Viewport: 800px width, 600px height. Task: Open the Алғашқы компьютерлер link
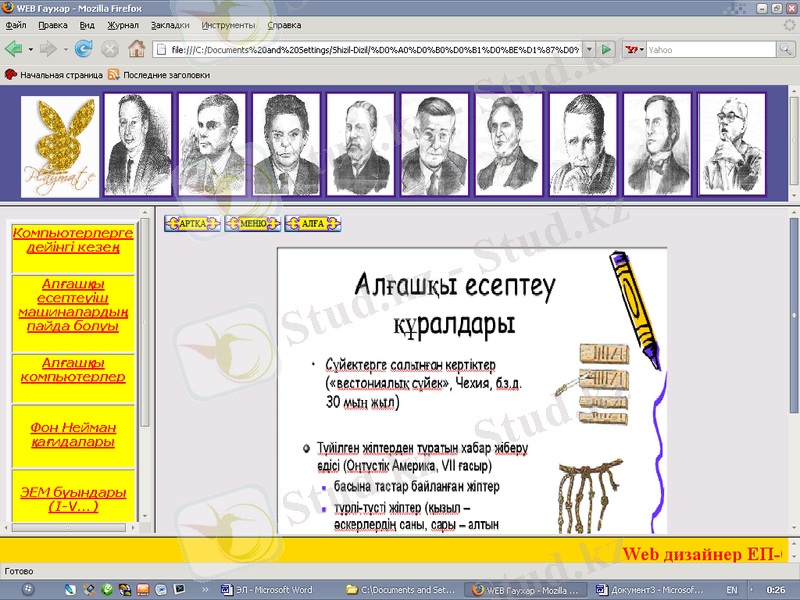(x=72, y=370)
